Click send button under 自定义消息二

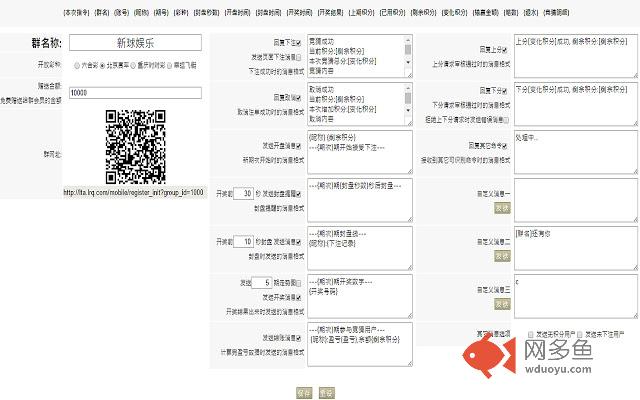coord(502,256)
